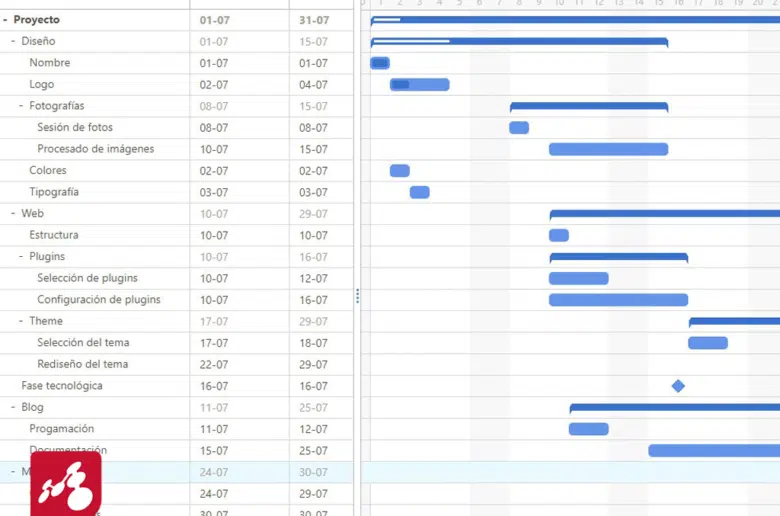Collapse the Theme subgroup
The width and height of the screenshot is (780, 516).
pyautogui.click(x=21, y=321)
